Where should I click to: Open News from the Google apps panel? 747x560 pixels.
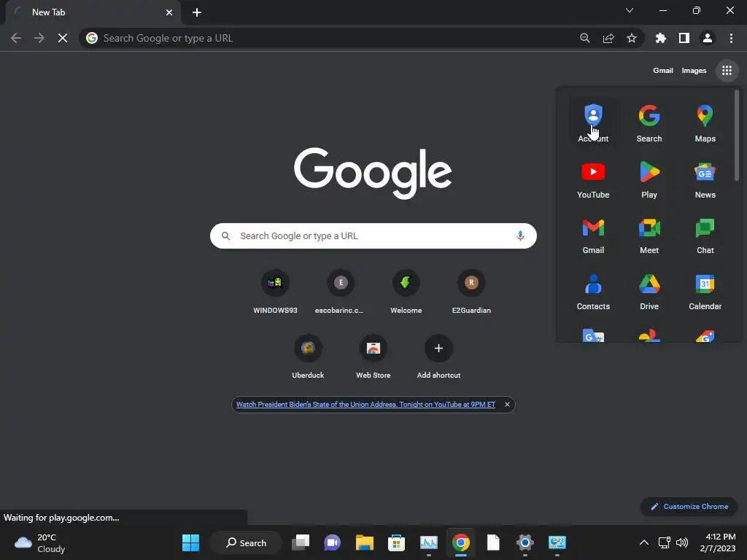pyautogui.click(x=705, y=179)
